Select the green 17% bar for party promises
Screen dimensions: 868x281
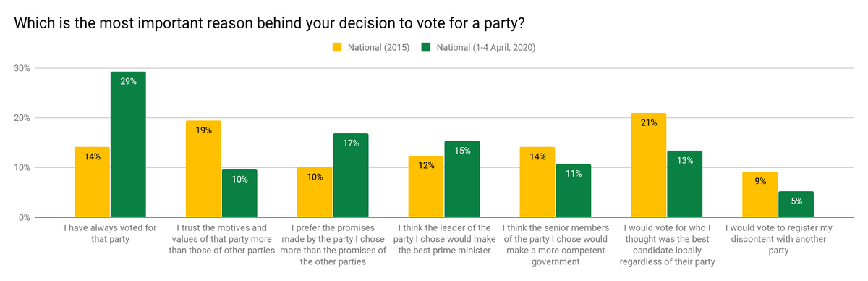(x=351, y=175)
